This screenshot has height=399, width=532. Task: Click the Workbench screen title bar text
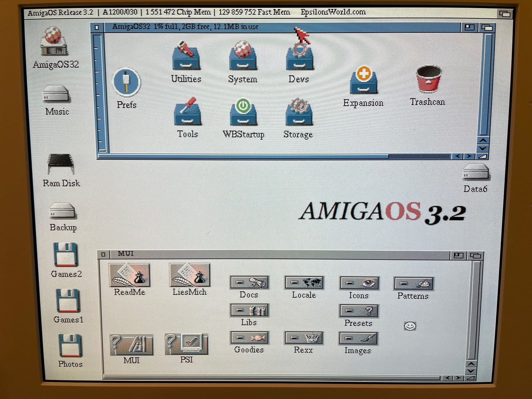coord(196,12)
